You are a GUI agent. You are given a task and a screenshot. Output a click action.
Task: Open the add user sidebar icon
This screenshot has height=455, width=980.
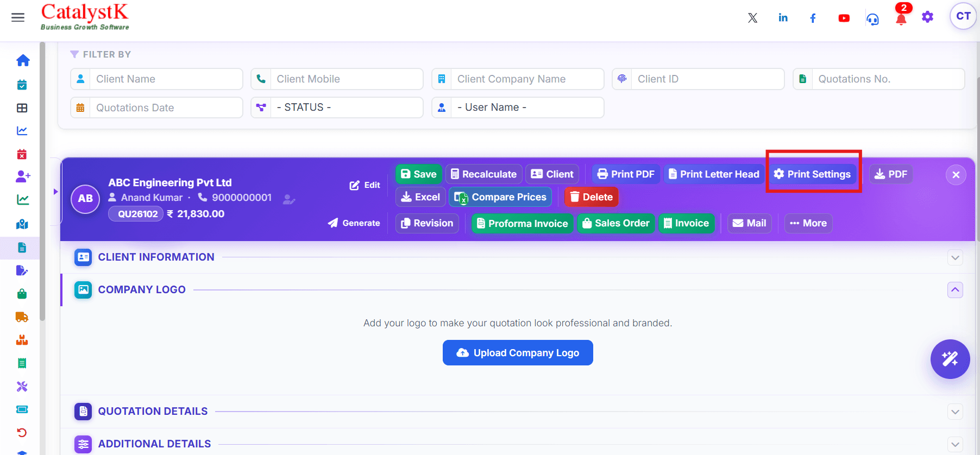click(23, 176)
